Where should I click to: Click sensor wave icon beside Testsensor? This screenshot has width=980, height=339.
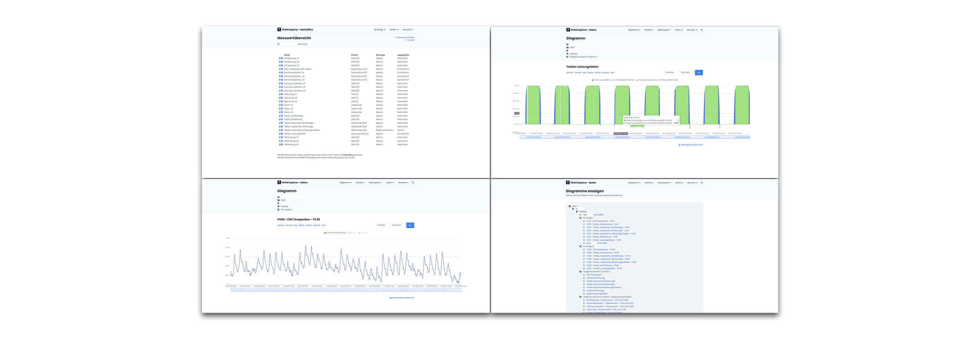coord(279,44)
